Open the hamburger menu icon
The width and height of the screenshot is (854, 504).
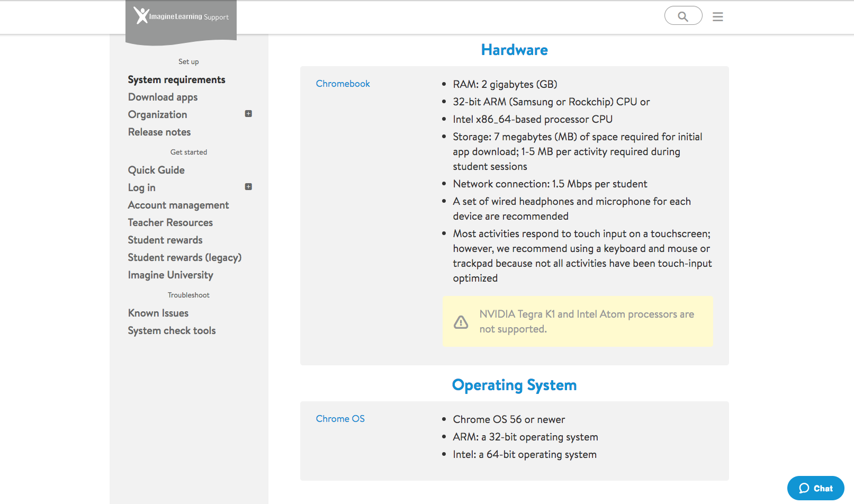717,17
